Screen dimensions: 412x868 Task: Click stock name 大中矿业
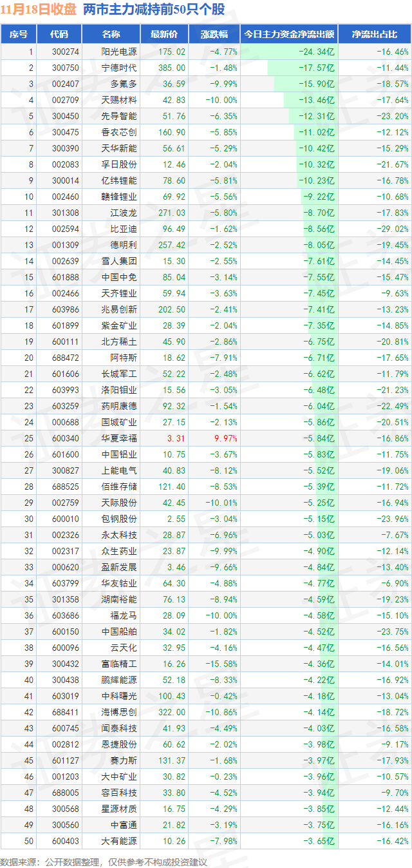tap(119, 776)
